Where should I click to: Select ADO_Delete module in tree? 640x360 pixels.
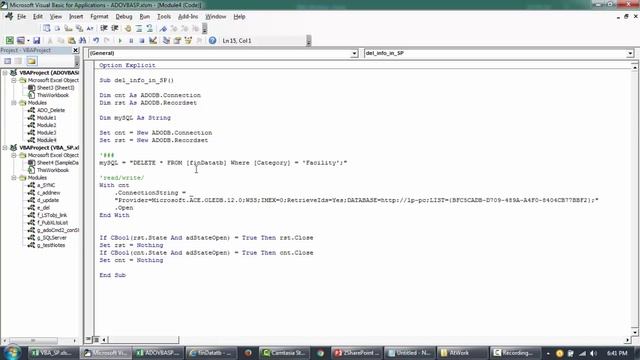click(x=51, y=110)
